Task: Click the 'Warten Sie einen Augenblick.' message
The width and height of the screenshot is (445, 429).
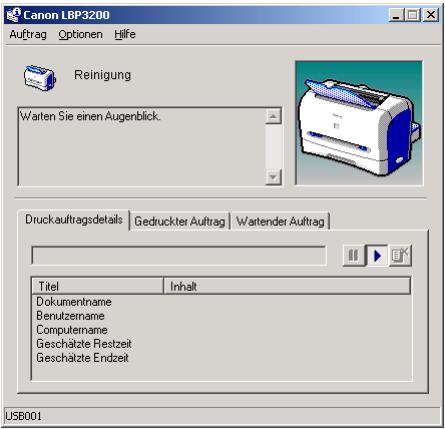Action: 90,116
